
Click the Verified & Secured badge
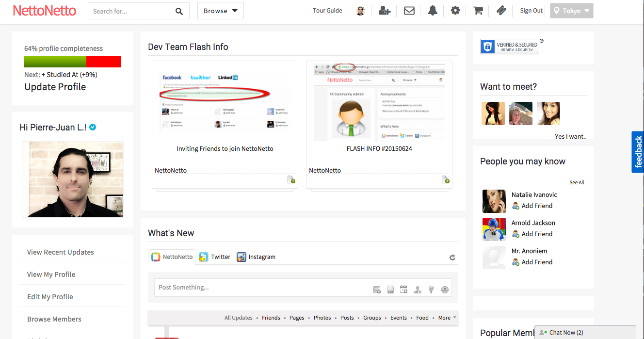click(x=510, y=47)
